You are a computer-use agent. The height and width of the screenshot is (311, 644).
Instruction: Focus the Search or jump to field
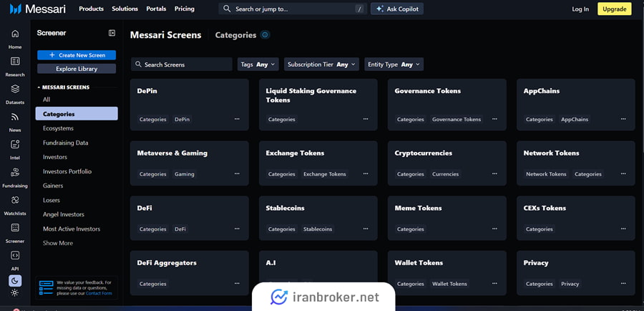tap(292, 9)
